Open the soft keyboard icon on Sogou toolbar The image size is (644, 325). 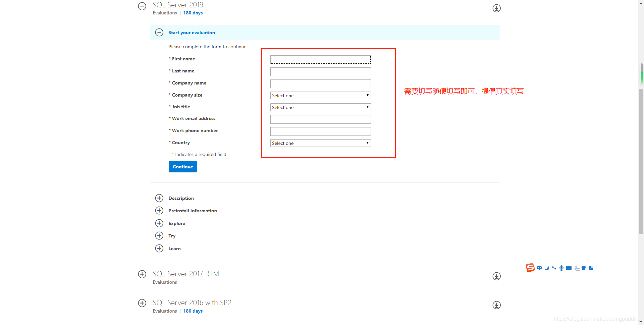tap(569, 268)
